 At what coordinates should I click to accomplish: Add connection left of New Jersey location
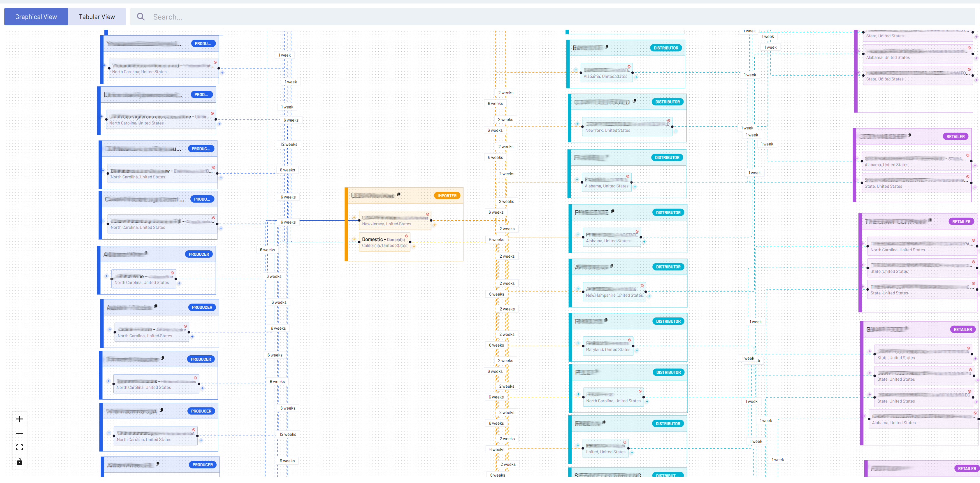tap(354, 218)
